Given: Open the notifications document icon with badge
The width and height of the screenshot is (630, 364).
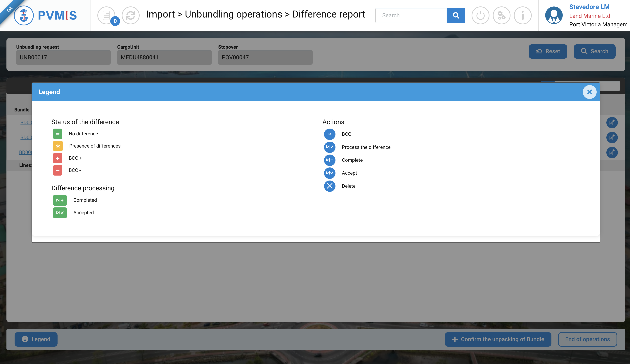Looking at the screenshot, I should (x=106, y=15).
